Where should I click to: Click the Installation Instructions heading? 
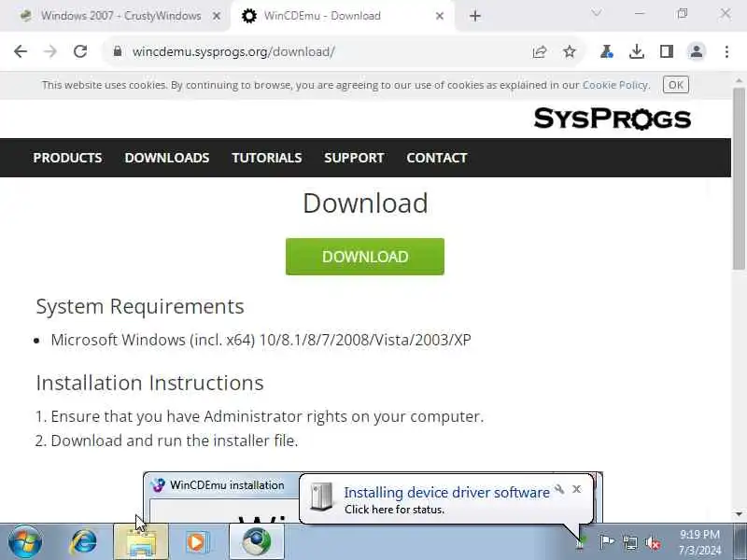tap(150, 383)
